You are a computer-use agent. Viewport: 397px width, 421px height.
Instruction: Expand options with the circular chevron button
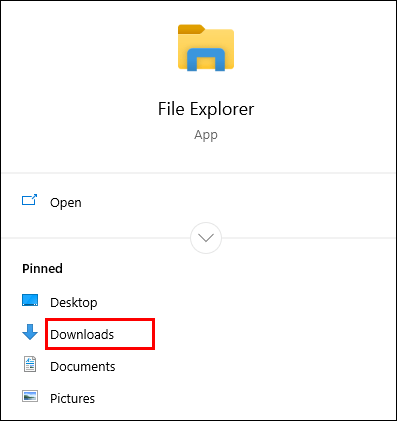[x=206, y=238]
